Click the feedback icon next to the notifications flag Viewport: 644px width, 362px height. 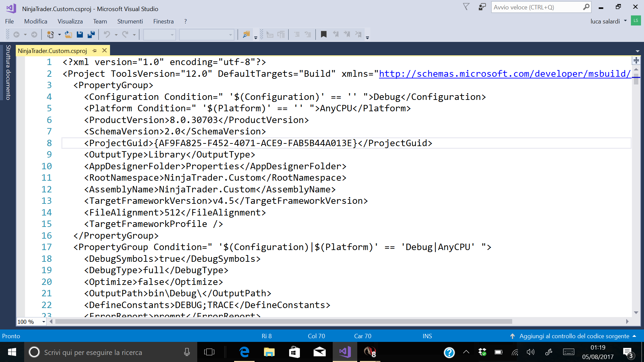(x=482, y=7)
